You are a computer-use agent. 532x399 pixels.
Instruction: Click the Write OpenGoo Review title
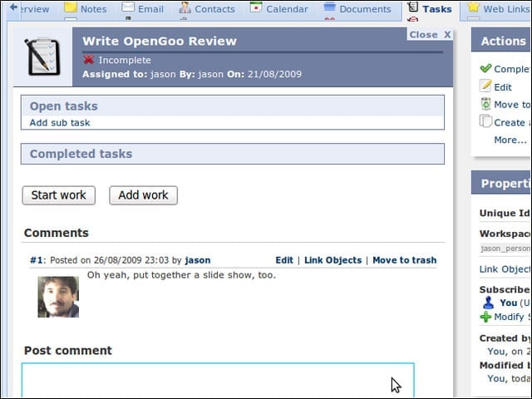coord(160,41)
